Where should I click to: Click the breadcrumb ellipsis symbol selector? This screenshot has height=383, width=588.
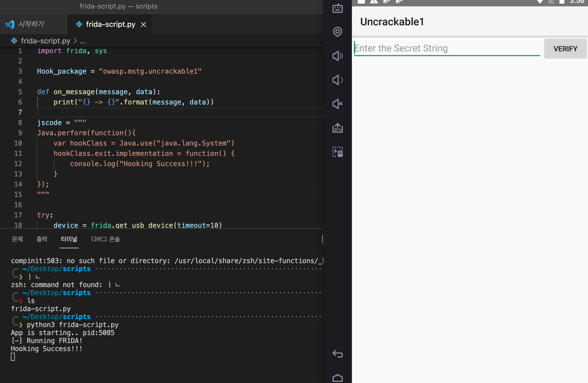coord(82,41)
